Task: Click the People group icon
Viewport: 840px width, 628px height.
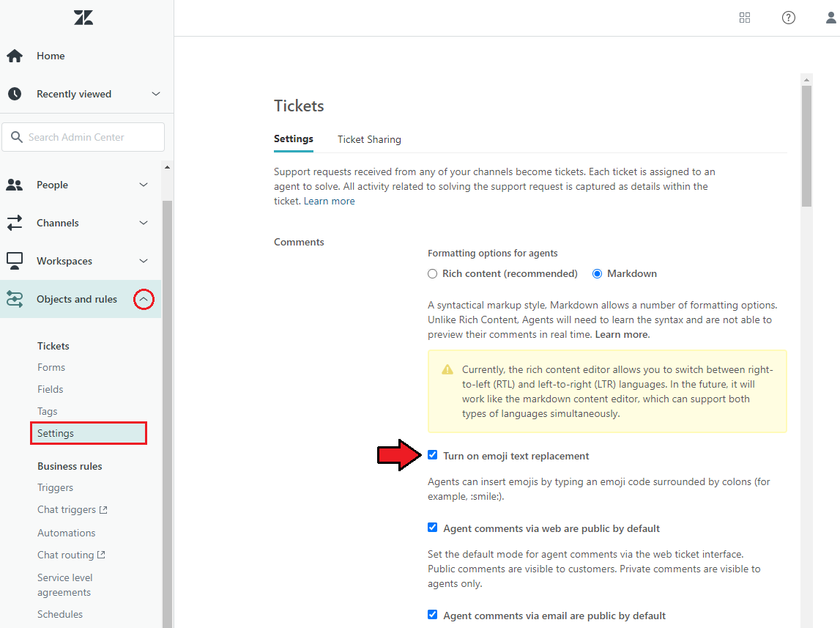Action: pyautogui.click(x=15, y=185)
